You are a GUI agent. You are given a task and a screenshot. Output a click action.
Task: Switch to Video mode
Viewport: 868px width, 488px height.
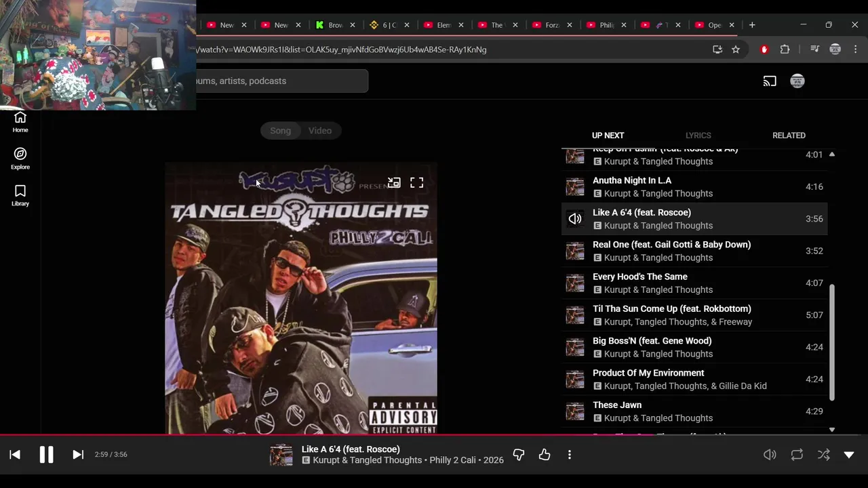click(320, 131)
